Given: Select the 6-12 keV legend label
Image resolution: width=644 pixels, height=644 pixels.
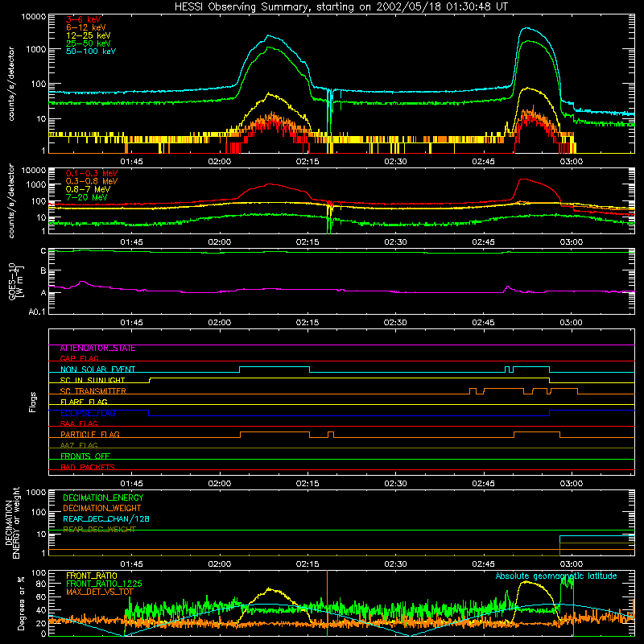Looking at the screenshot, I should tap(86, 27).
